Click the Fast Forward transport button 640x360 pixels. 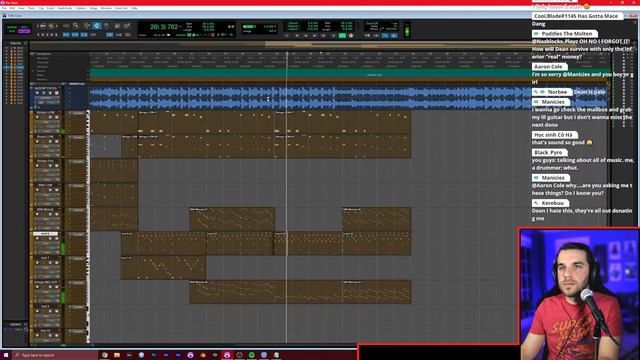[315, 36]
